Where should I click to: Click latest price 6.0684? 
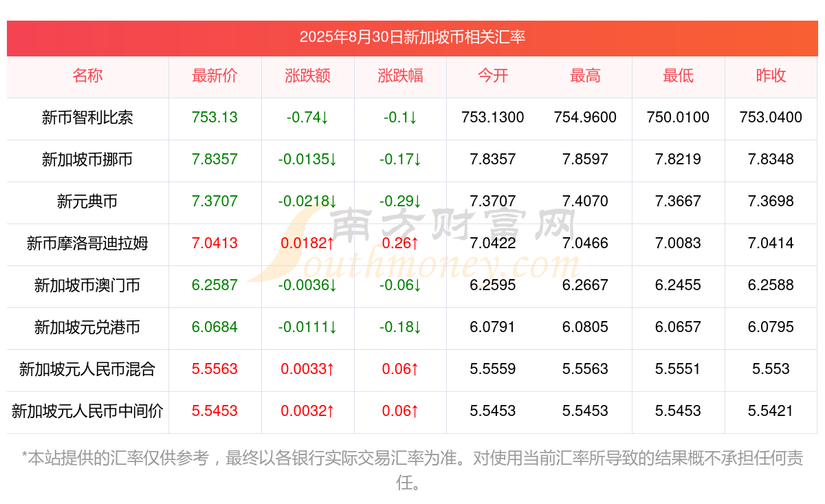[x=214, y=327]
